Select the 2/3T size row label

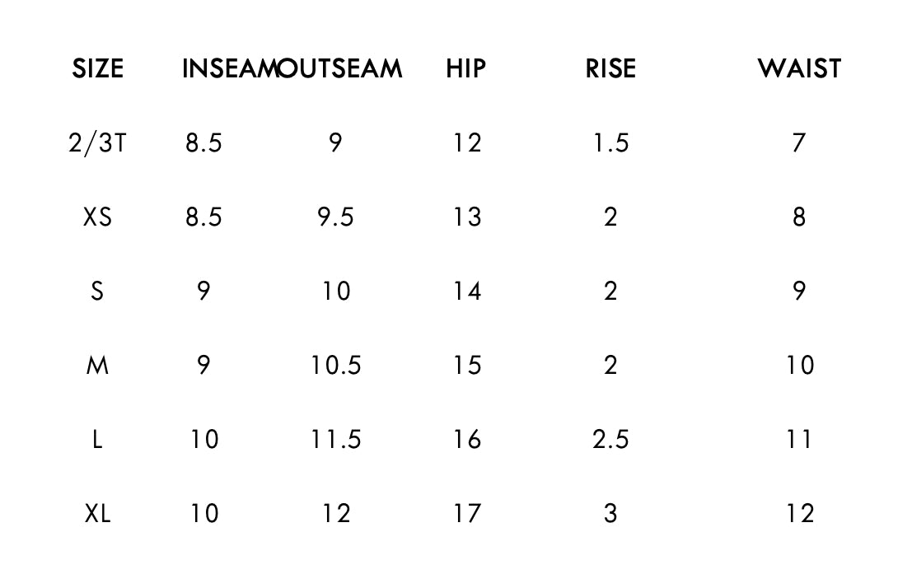(97, 143)
